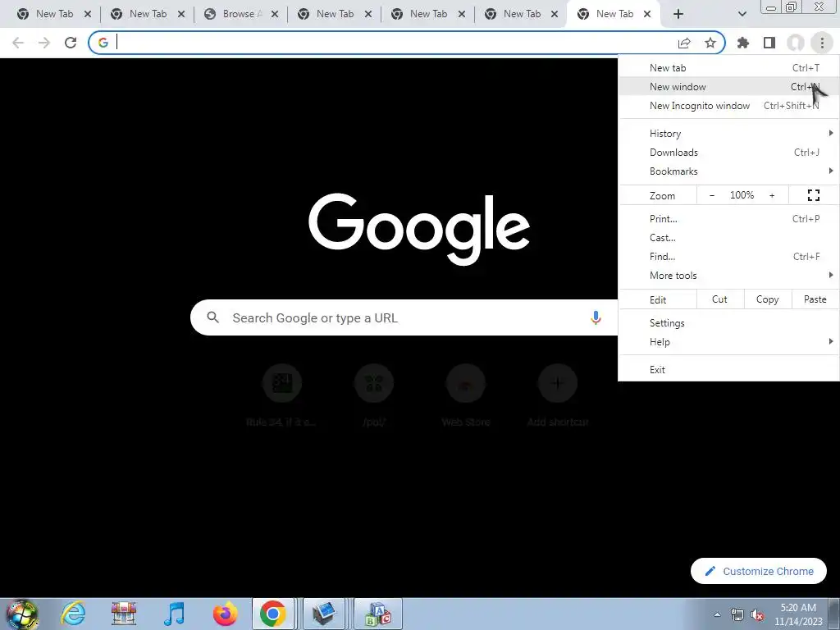Image resolution: width=840 pixels, height=630 pixels.
Task: Reload the page with the refresh icon
Action: tap(71, 43)
